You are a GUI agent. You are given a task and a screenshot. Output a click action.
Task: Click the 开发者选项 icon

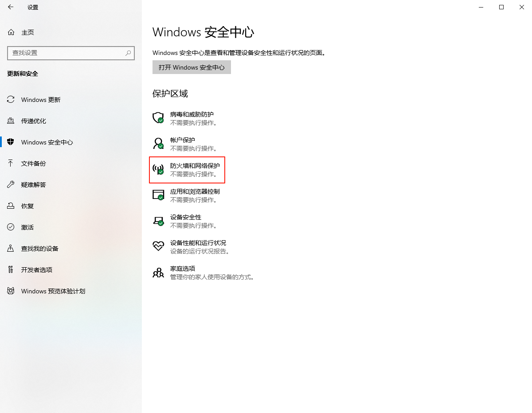click(x=11, y=270)
